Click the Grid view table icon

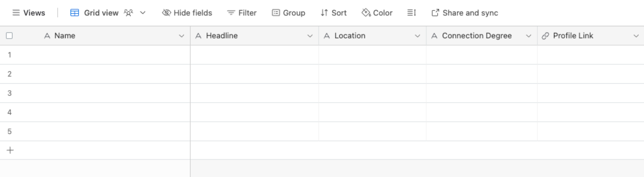74,13
